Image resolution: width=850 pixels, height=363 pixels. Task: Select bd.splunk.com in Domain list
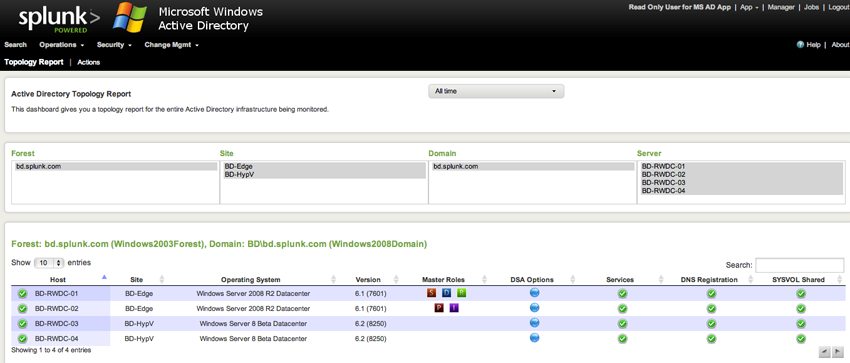coord(532,166)
